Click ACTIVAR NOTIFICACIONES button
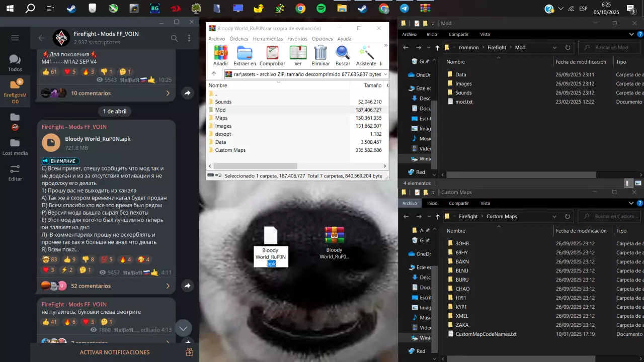The image size is (644, 362). (x=115, y=352)
